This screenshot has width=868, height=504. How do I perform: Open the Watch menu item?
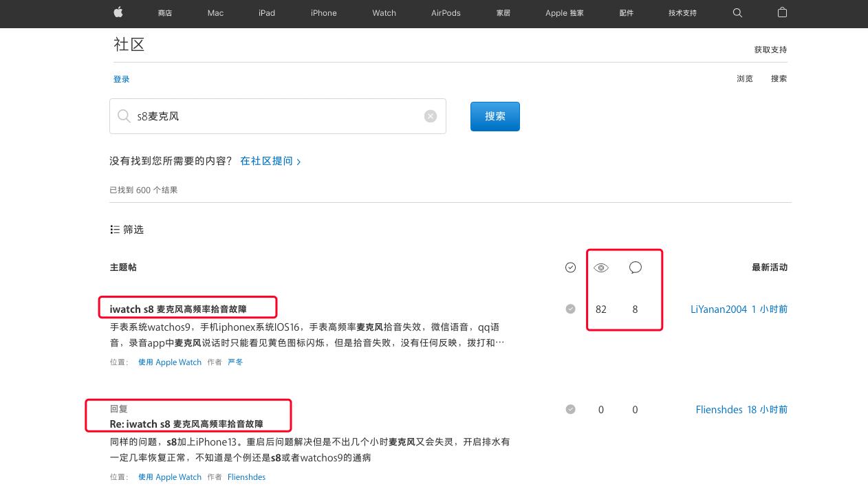click(x=384, y=13)
